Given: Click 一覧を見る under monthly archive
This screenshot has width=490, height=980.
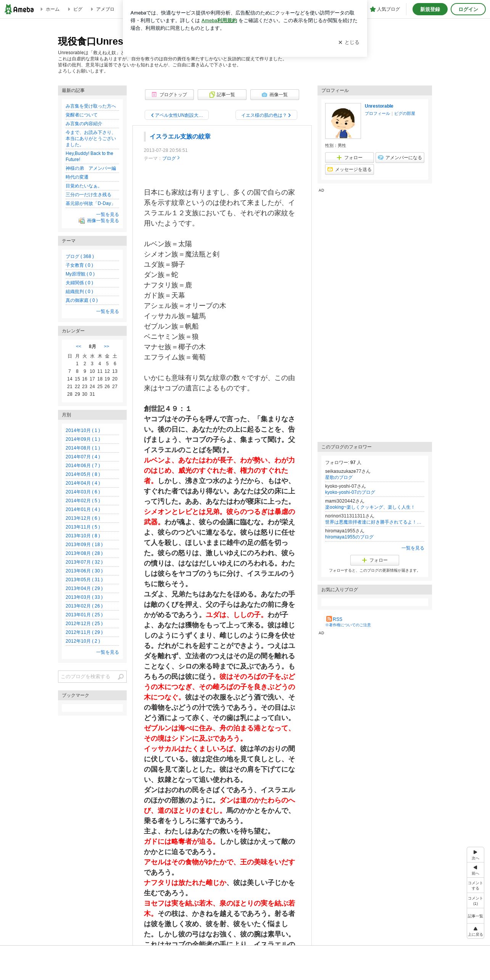Looking at the screenshot, I should coord(108,653).
